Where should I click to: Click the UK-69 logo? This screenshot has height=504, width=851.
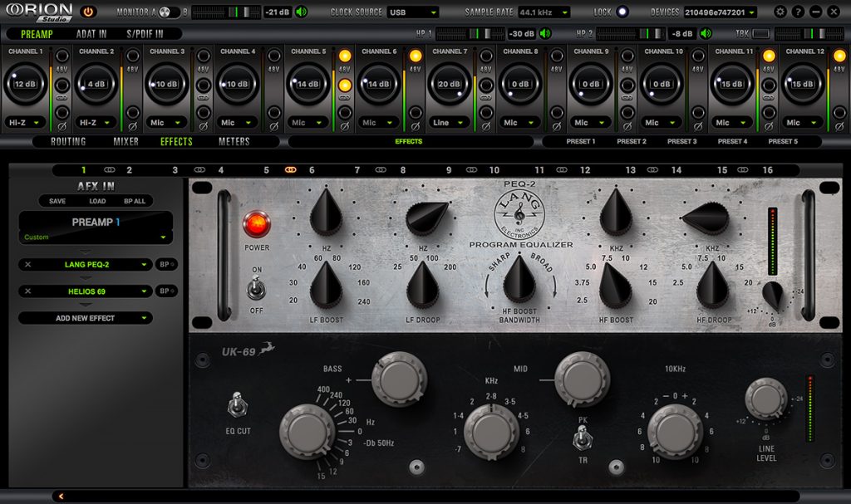[x=248, y=350]
